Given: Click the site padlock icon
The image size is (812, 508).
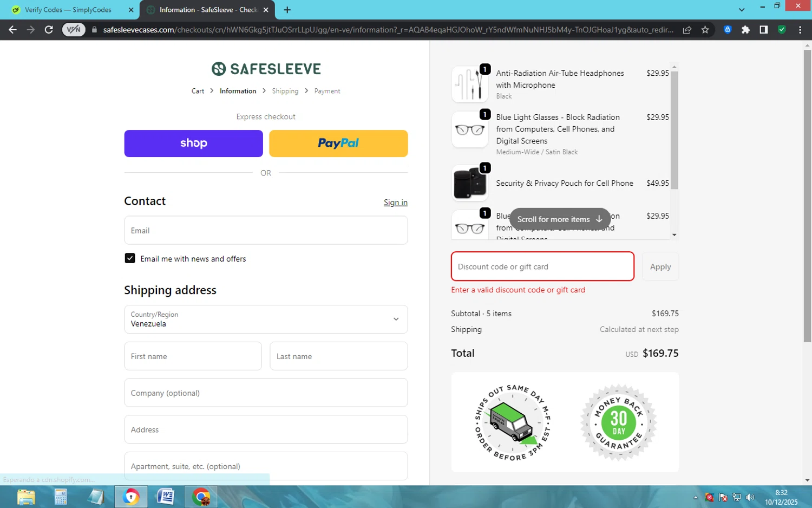Looking at the screenshot, I should pyautogui.click(x=95, y=30).
